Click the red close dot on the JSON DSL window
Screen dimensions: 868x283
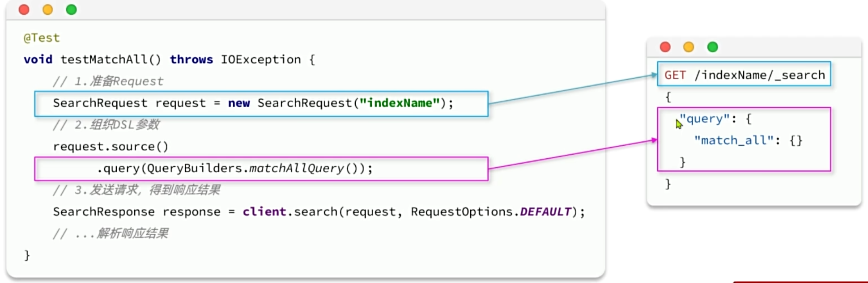[x=665, y=47]
